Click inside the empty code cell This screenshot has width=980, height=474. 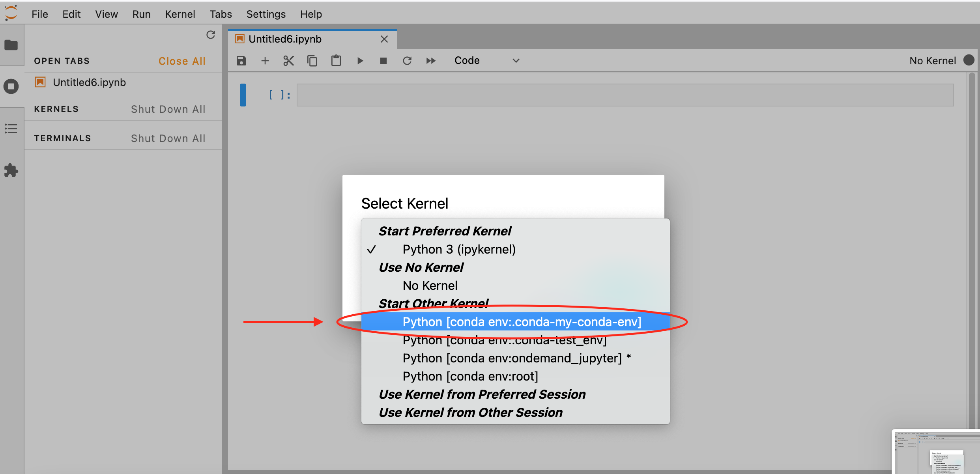click(x=625, y=95)
